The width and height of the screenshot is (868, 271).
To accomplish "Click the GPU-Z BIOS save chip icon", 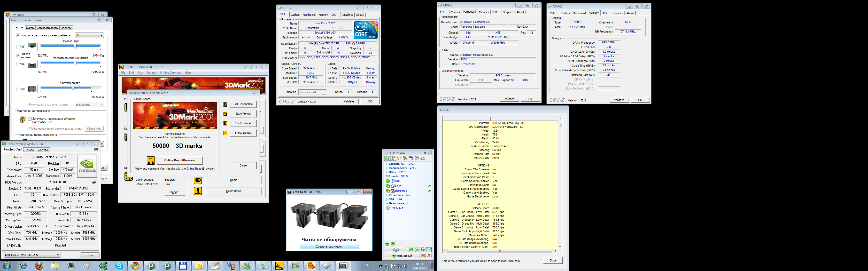I will click(x=94, y=182).
